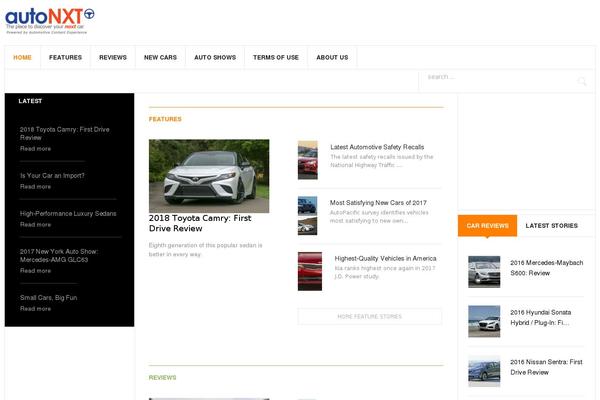Open Mercedes-Maybach S600 thumbnail

tap(484, 272)
